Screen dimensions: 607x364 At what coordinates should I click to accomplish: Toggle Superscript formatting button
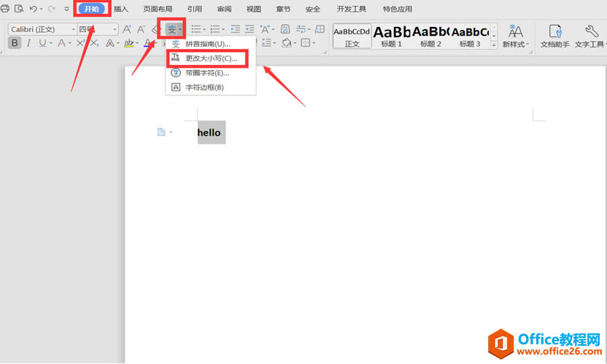click(80, 43)
